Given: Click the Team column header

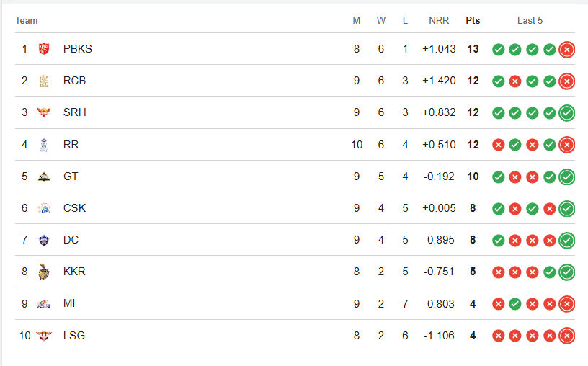Looking at the screenshot, I should point(26,21).
